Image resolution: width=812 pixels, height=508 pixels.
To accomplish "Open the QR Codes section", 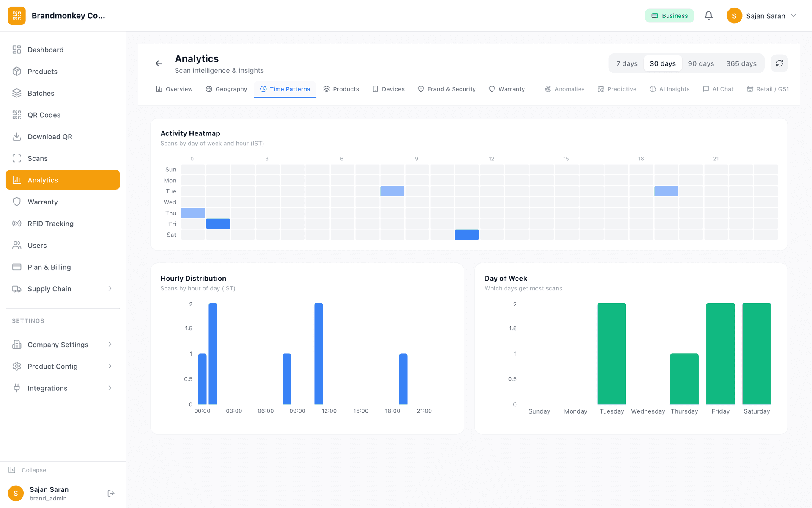I will click(x=44, y=115).
